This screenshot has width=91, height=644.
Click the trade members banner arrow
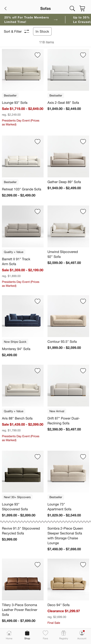(56, 19)
